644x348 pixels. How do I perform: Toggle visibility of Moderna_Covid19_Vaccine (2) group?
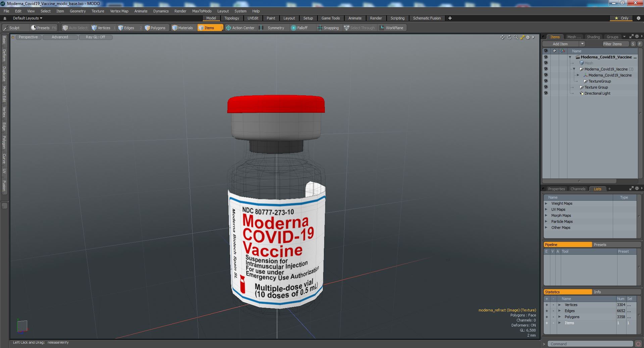click(x=546, y=69)
